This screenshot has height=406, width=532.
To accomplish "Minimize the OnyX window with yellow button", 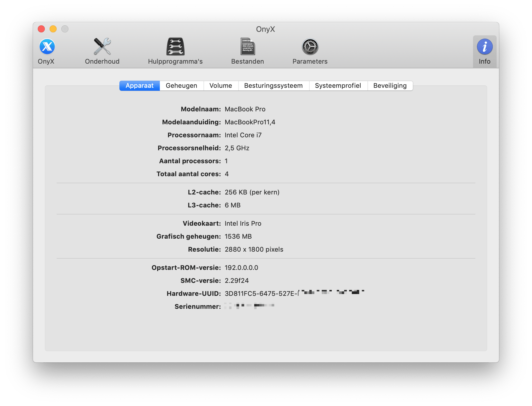I will pos(53,29).
